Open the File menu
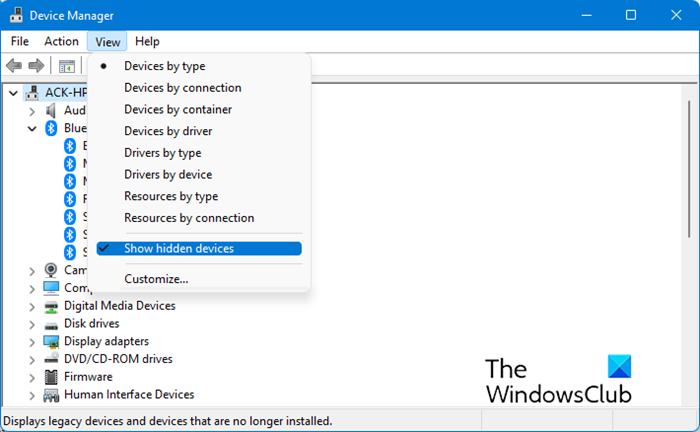Image resolution: width=700 pixels, height=432 pixels. point(20,42)
